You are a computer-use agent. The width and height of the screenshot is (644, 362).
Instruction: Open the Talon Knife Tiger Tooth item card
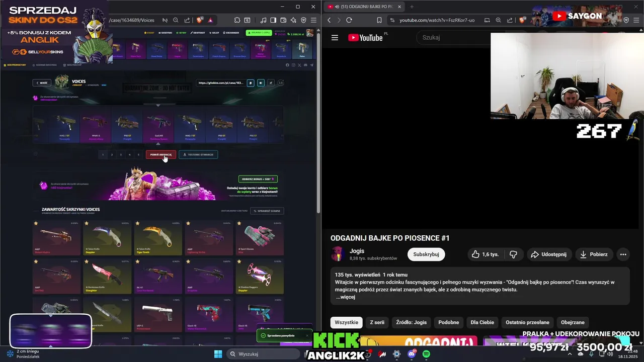(158, 238)
